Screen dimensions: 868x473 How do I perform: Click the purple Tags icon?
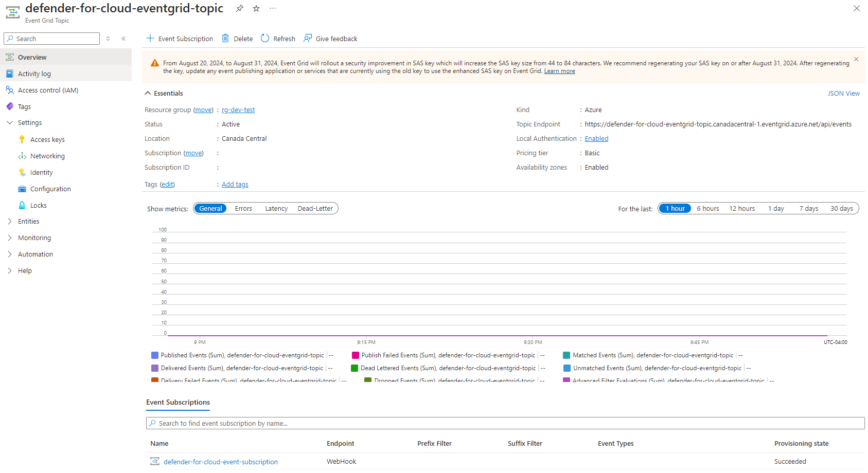click(10, 106)
